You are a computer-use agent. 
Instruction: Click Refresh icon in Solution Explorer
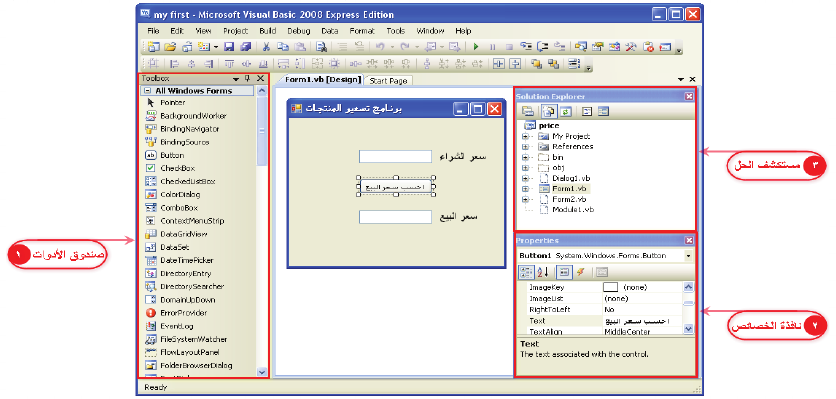565,111
